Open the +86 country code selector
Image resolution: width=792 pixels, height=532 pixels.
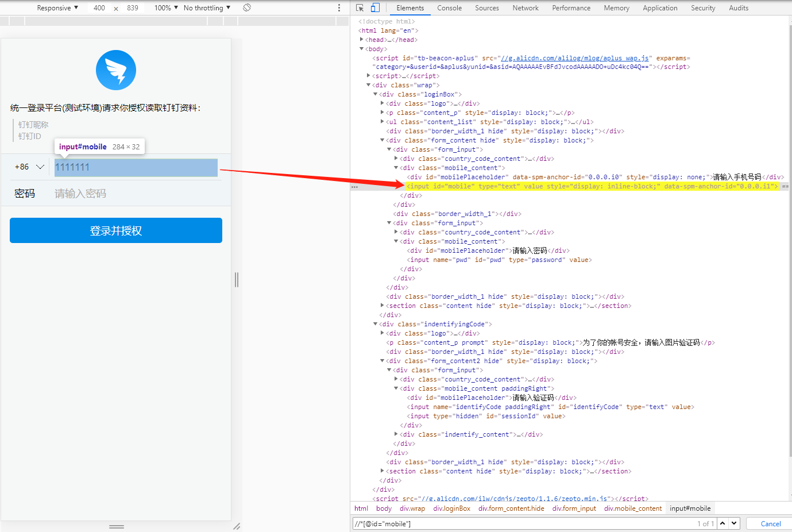coord(29,167)
